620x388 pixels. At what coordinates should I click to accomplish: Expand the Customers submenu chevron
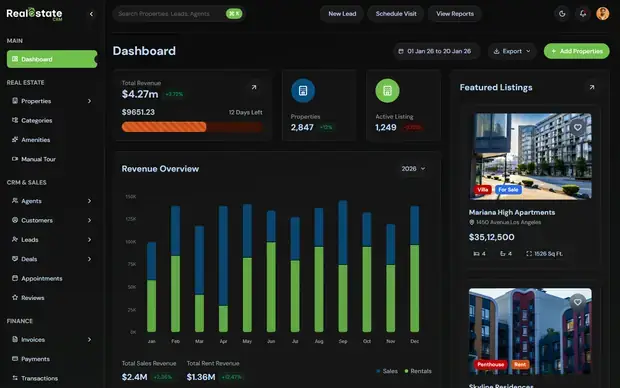click(x=89, y=220)
